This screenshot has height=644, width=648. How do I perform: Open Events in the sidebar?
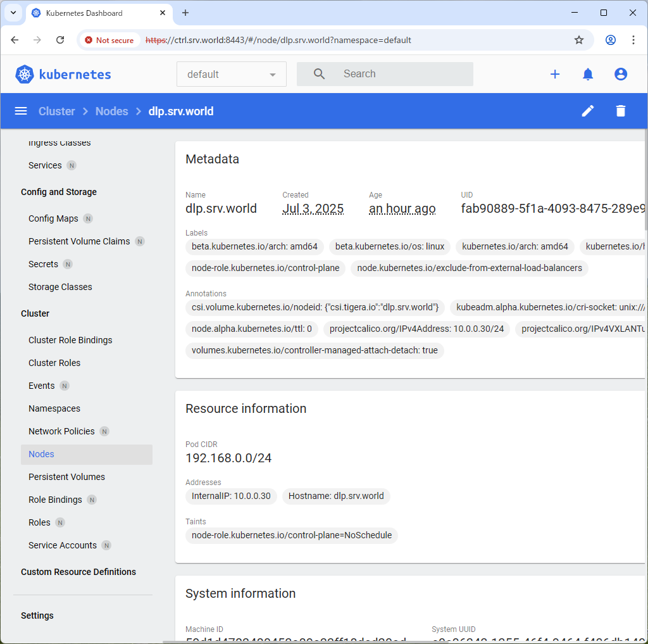click(x=41, y=386)
